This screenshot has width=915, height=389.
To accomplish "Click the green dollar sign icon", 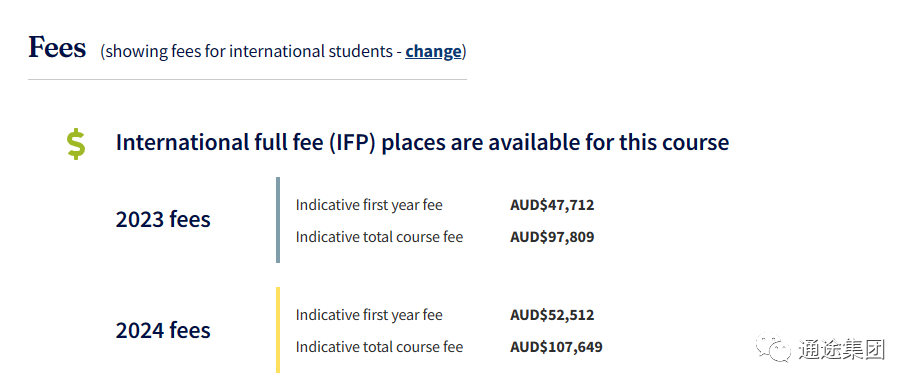I will tap(76, 145).
